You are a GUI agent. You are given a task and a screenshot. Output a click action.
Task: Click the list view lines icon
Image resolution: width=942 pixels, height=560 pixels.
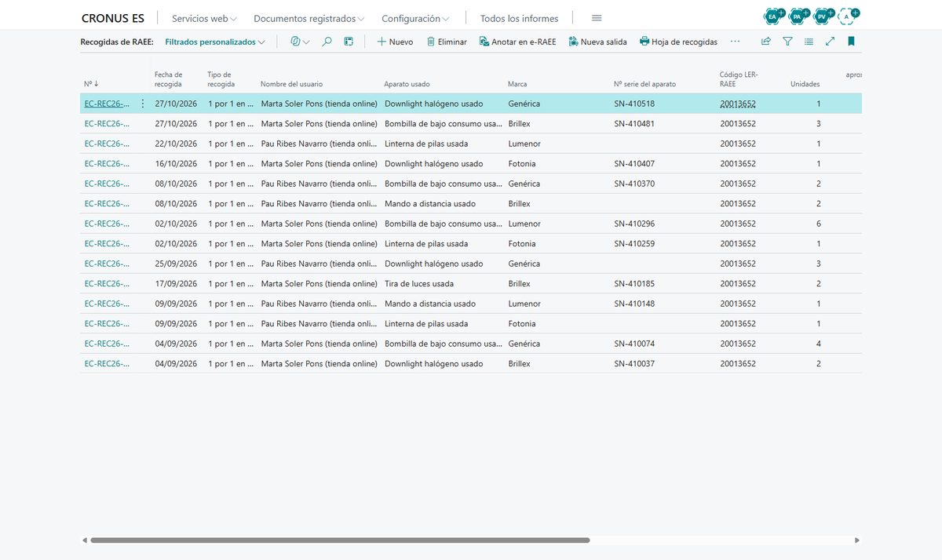click(x=809, y=42)
